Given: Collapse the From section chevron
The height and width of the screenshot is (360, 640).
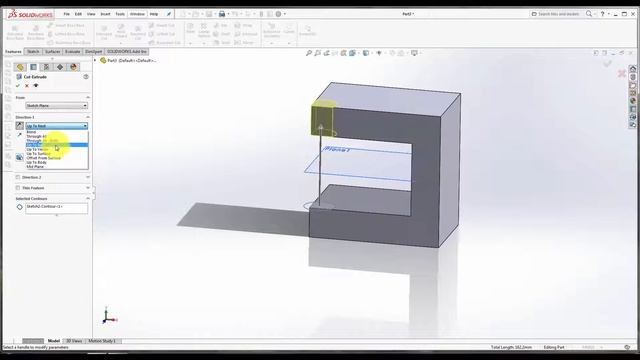Looking at the screenshot, I should coord(88,98).
